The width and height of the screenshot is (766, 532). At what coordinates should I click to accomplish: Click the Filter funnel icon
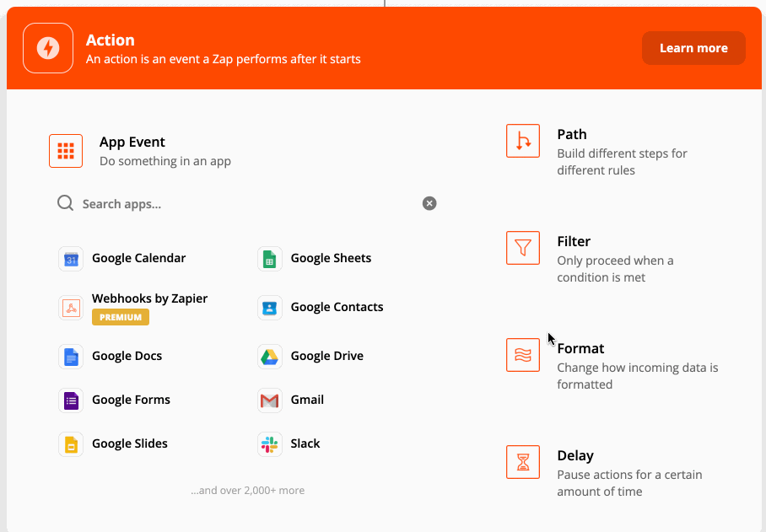523,248
